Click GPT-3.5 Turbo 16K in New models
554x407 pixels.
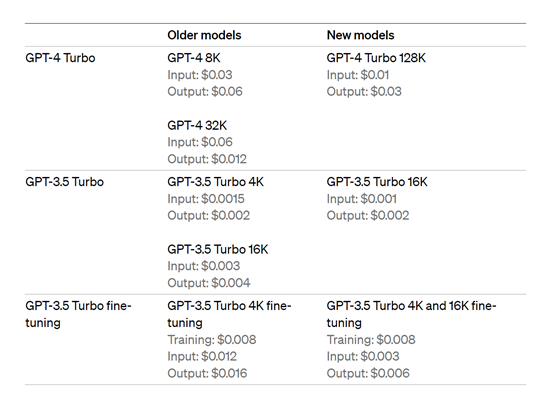click(x=377, y=182)
